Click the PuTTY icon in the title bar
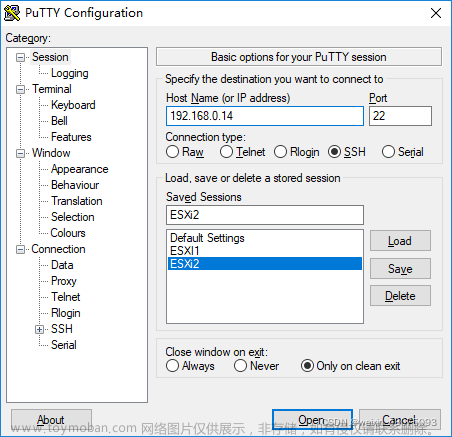 tap(12, 13)
